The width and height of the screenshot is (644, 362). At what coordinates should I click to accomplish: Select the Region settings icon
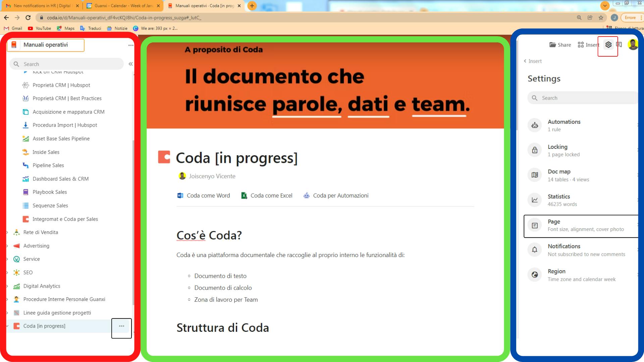535,275
